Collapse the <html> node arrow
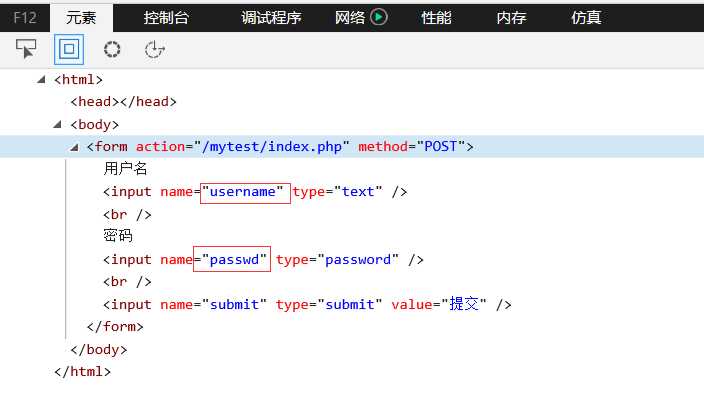This screenshot has width=704, height=415. coord(41,80)
